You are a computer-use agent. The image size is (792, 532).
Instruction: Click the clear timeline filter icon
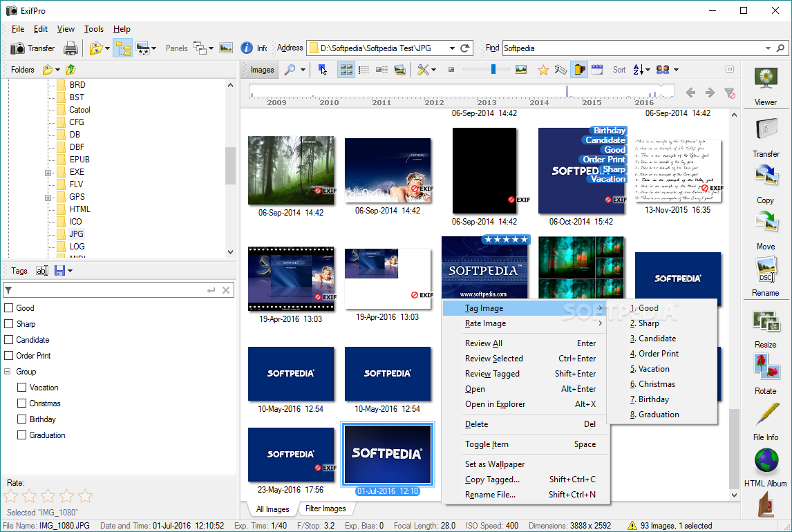coord(729,93)
